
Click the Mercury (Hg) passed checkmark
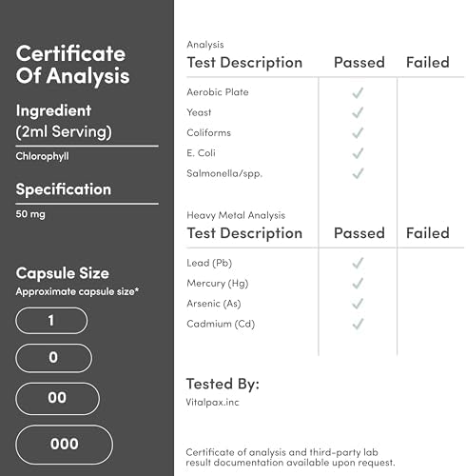point(358,284)
